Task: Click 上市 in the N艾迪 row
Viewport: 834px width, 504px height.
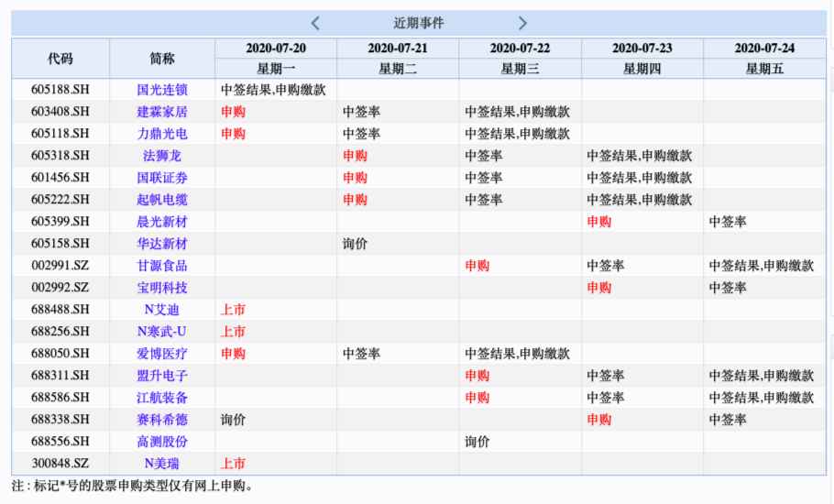Action: pyautogui.click(x=233, y=310)
